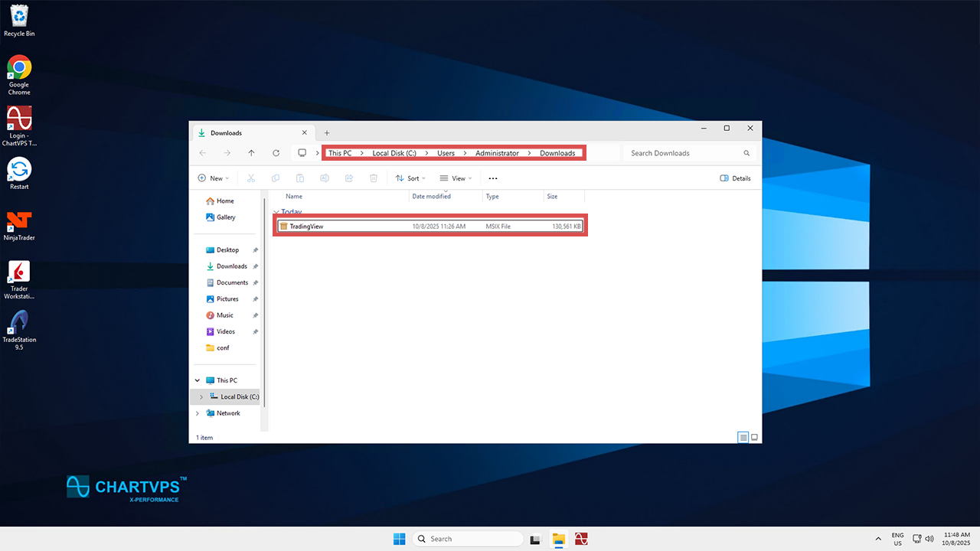Open a new File Explorer tab
Image resolution: width=980 pixels, height=551 pixels.
(327, 133)
